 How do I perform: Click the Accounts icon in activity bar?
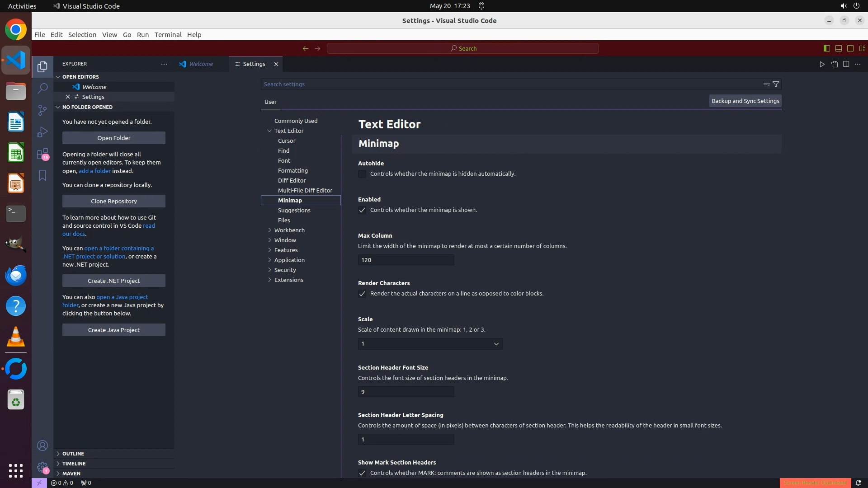42,446
